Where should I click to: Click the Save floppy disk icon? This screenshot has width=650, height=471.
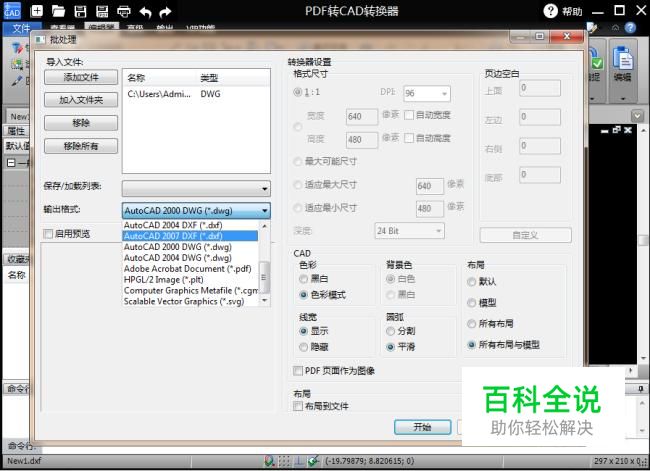pyautogui.click(x=80, y=11)
